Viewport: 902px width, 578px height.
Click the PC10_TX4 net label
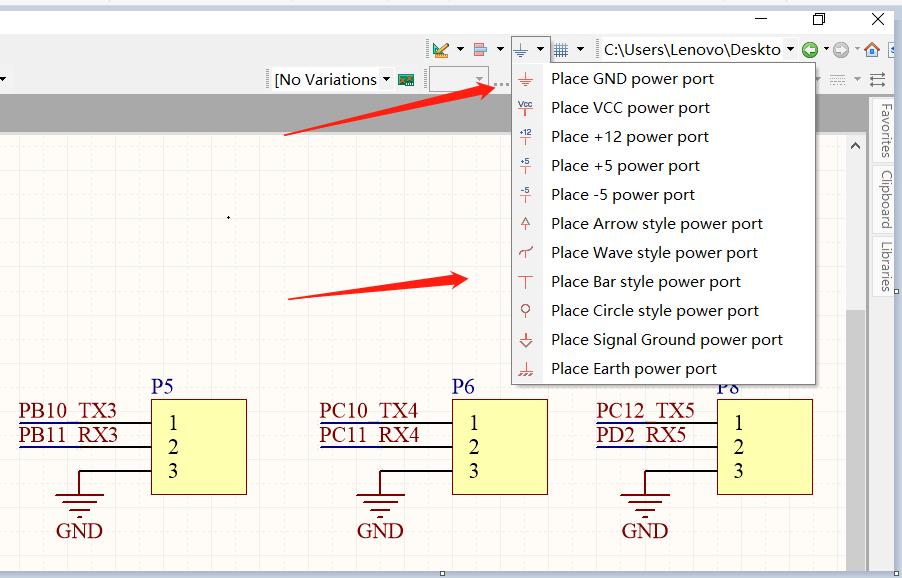point(369,411)
